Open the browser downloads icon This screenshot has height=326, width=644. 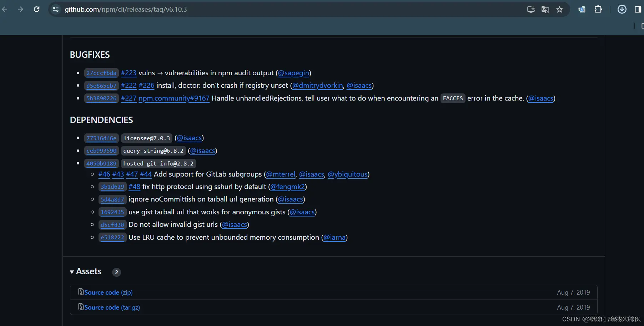(x=622, y=9)
